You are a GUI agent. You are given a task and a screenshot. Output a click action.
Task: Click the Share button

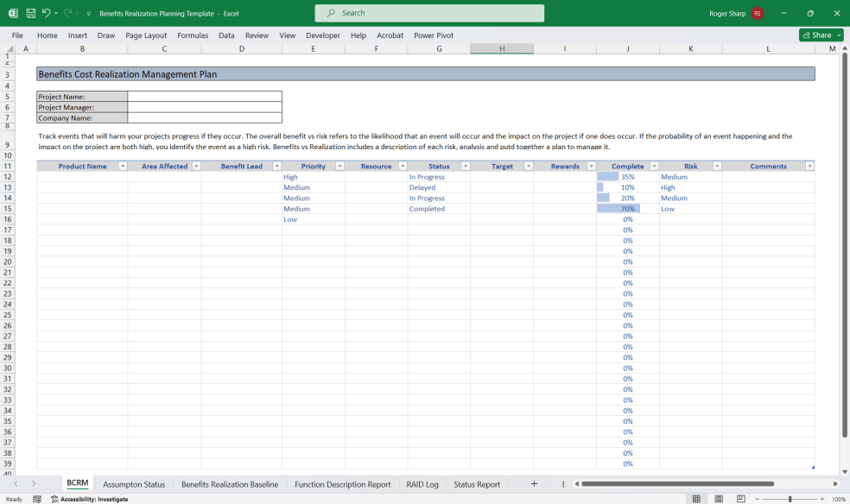click(x=817, y=35)
